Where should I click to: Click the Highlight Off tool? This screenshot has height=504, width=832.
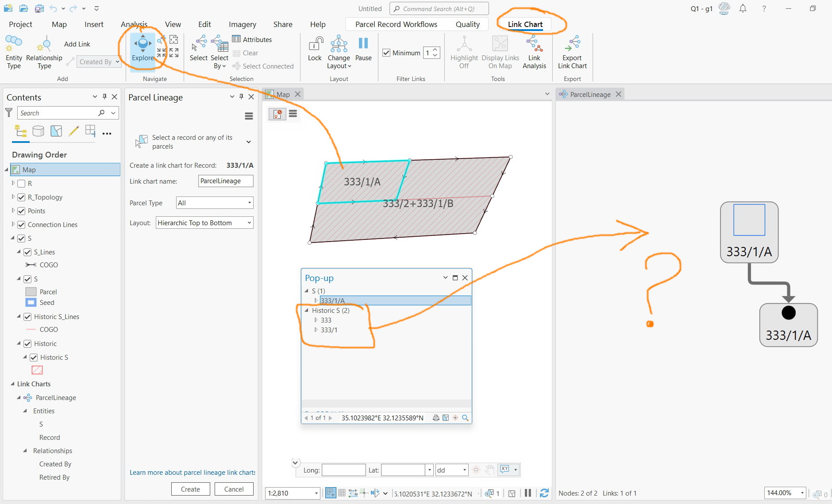[x=463, y=51]
